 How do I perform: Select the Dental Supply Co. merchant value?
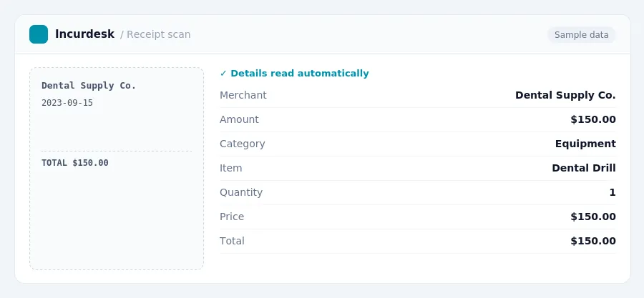point(565,96)
